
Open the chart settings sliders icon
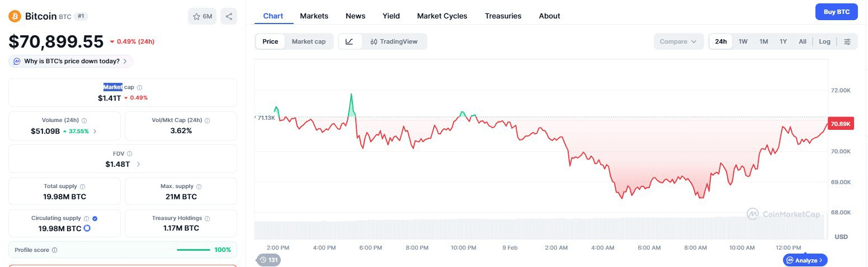coord(847,41)
